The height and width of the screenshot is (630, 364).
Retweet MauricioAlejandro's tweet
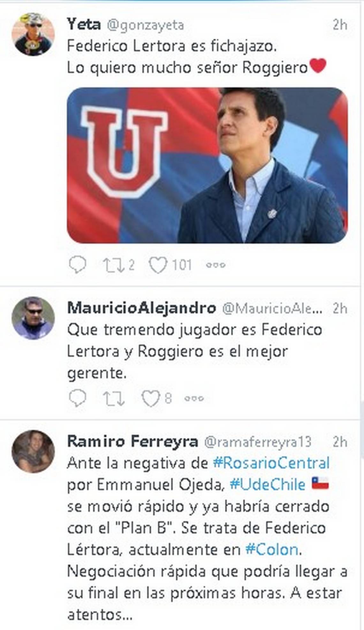tap(113, 398)
